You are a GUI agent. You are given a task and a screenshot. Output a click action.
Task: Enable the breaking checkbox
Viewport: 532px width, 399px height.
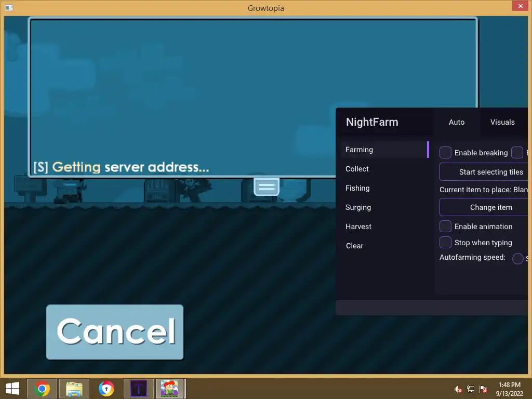(x=445, y=153)
